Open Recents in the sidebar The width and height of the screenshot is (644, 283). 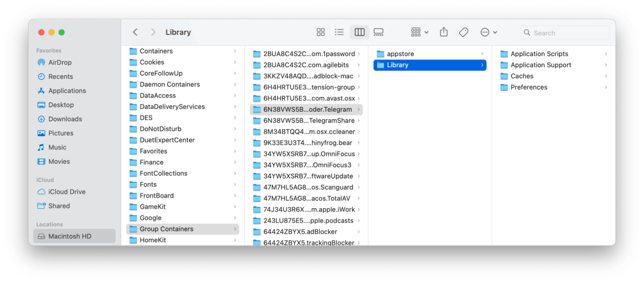pos(75,77)
